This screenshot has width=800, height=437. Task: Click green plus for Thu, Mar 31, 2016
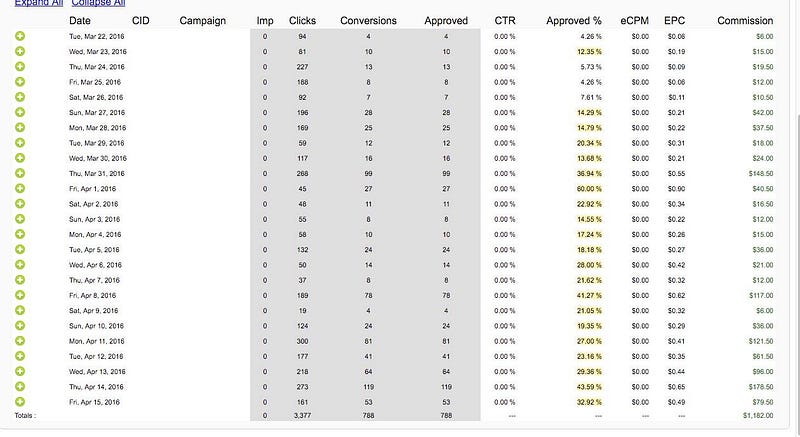pyautogui.click(x=21, y=173)
